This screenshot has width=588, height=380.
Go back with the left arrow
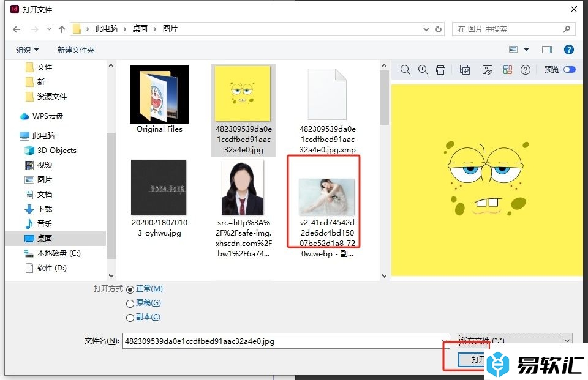click(17, 29)
